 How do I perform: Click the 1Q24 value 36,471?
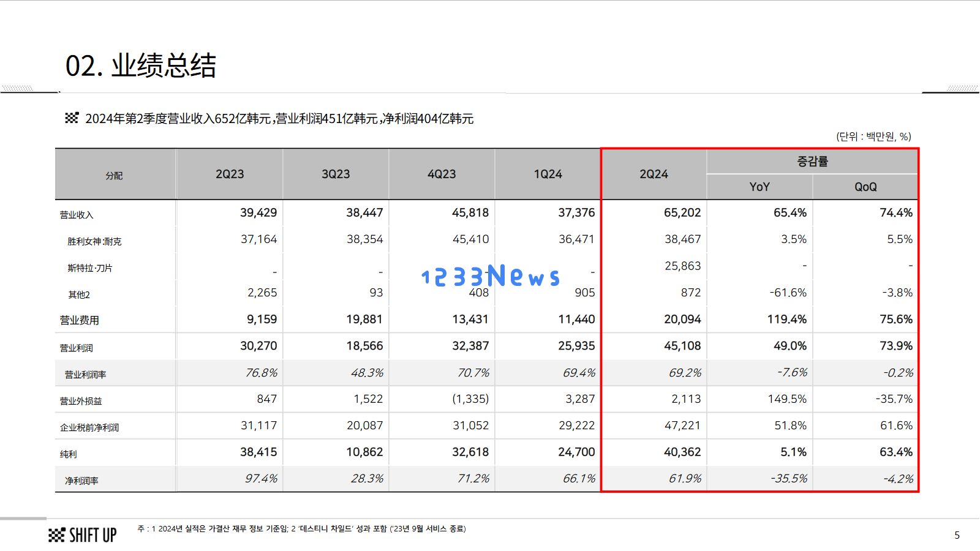576,239
